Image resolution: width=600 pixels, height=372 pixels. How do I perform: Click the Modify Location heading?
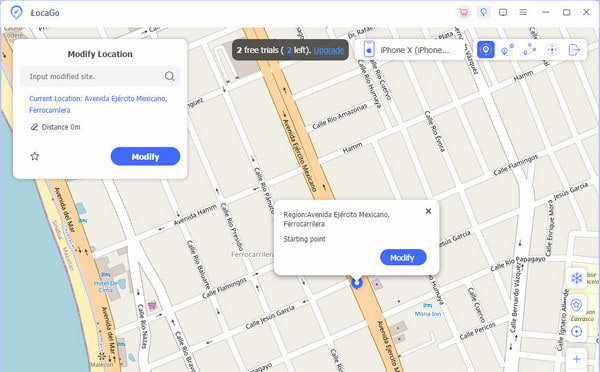click(x=100, y=54)
